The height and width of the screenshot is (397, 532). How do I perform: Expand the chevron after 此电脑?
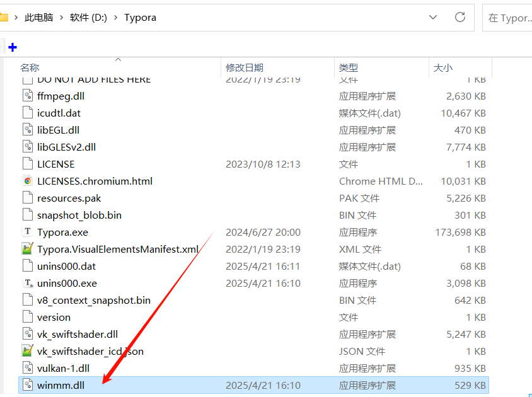61,17
